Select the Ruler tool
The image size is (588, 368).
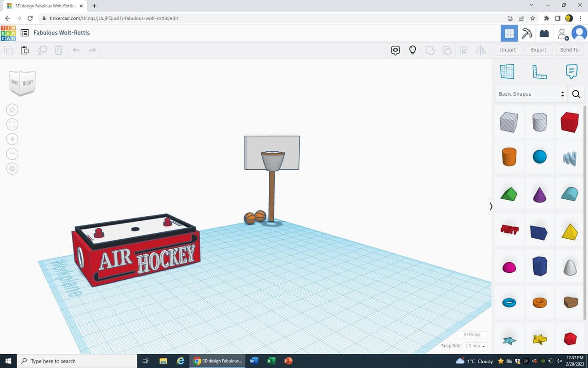coord(539,71)
